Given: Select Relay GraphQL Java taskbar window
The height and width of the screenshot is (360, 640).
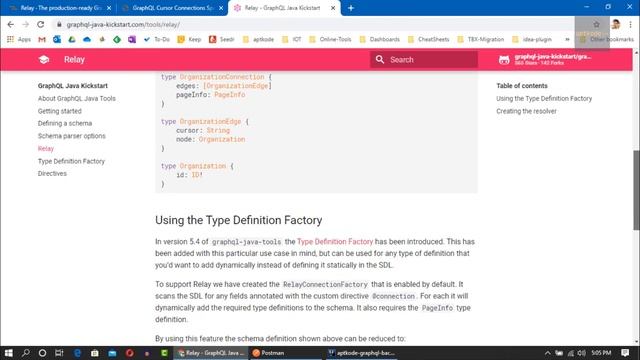Looking at the screenshot, I should [x=211, y=353].
